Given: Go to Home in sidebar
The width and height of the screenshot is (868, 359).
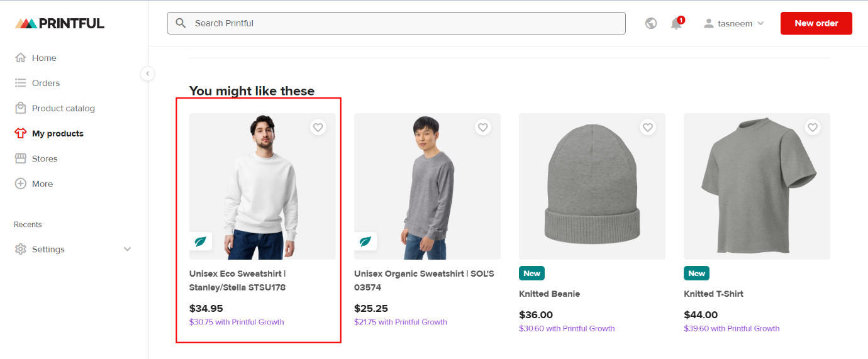Looking at the screenshot, I should coord(44,58).
